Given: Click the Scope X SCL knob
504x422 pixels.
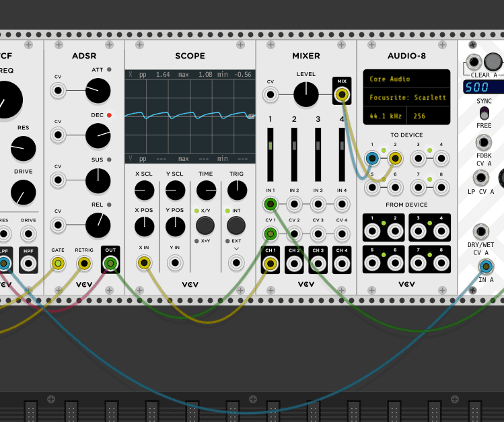Looking at the screenshot, I should pyautogui.click(x=144, y=190).
